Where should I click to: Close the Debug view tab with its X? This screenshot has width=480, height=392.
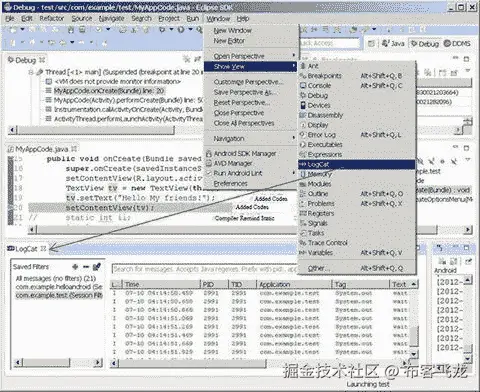pos(42,60)
